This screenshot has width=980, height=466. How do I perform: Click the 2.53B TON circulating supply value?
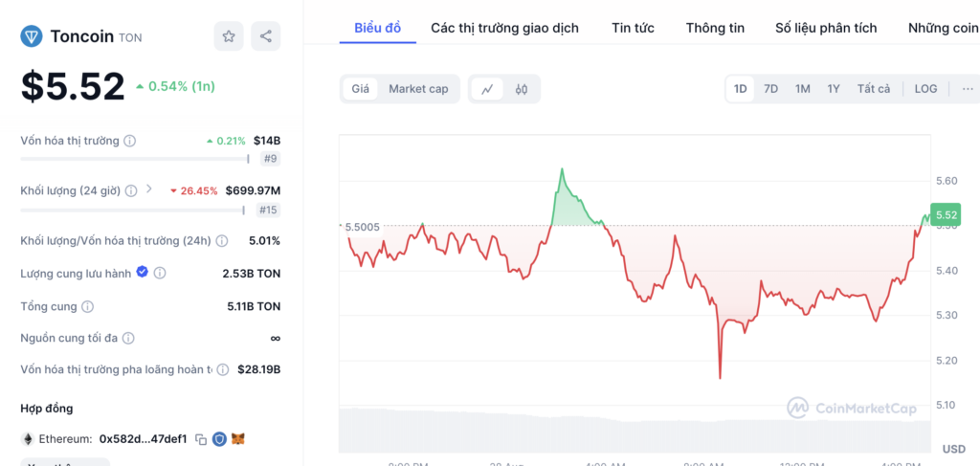pos(252,274)
